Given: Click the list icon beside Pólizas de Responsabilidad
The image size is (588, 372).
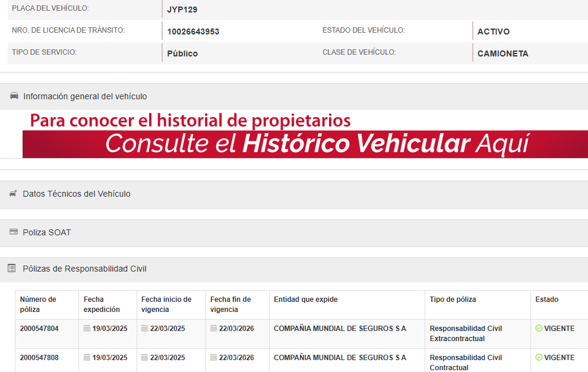Looking at the screenshot, I should 11,269.
